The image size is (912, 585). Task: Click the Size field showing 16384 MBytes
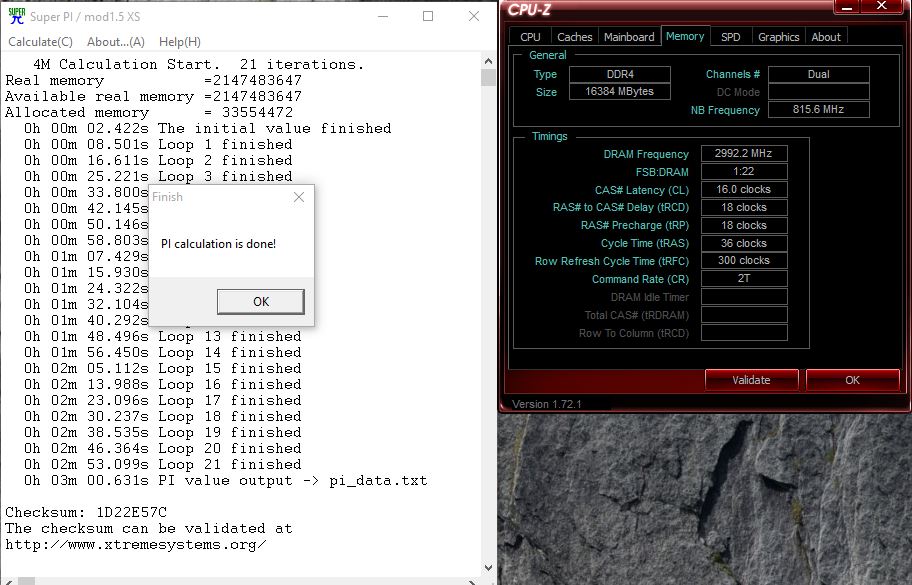coord(619,91)
